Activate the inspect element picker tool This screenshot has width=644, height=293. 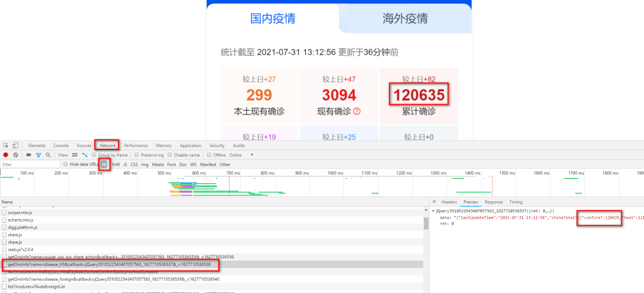pyautogui.click(x=6, y=145)
